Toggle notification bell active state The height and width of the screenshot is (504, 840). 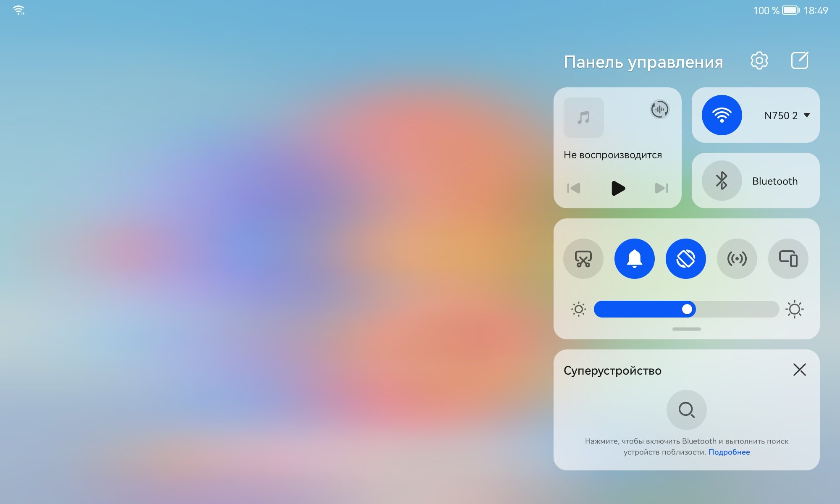point(634,259)
